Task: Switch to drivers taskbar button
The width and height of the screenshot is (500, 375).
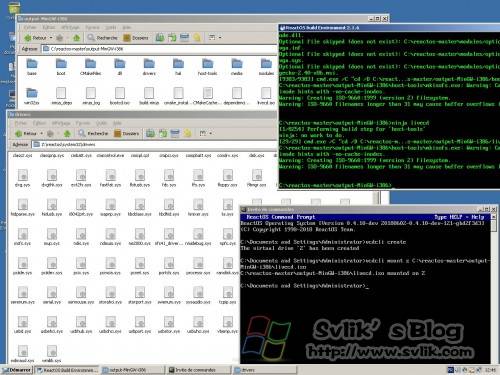Action: pos(265,370)
